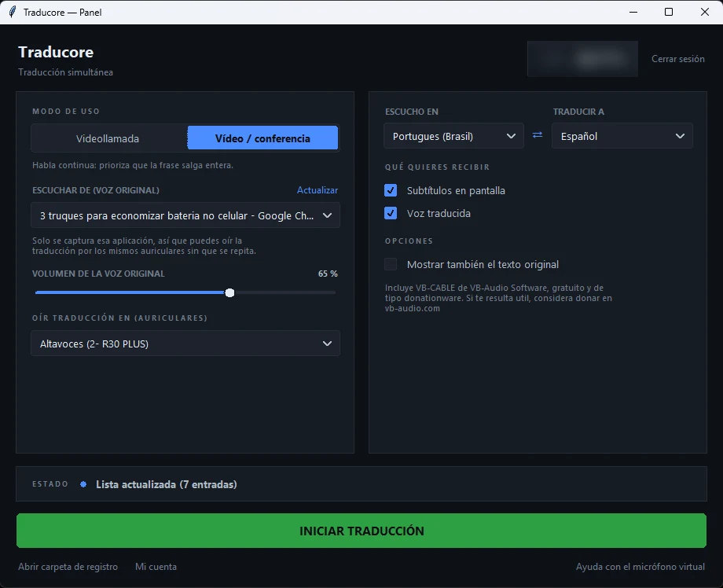
Task: Click the Traducore feather icon in title bar
Action: [x=13, y=12]
